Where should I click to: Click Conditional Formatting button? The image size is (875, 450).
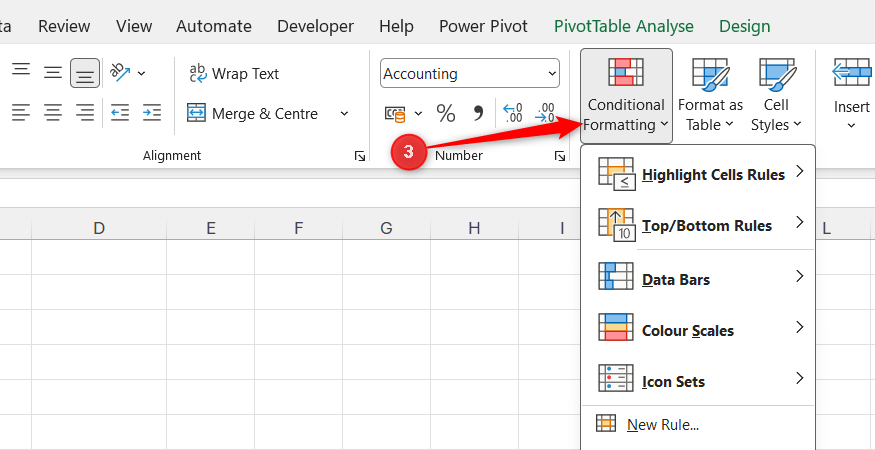626,96
